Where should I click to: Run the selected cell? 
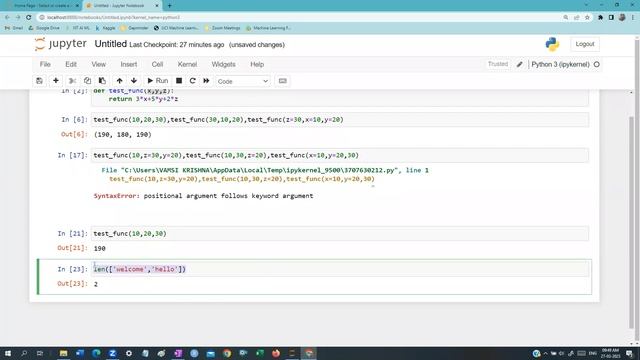pyautogui.click(x=158, y=81)
